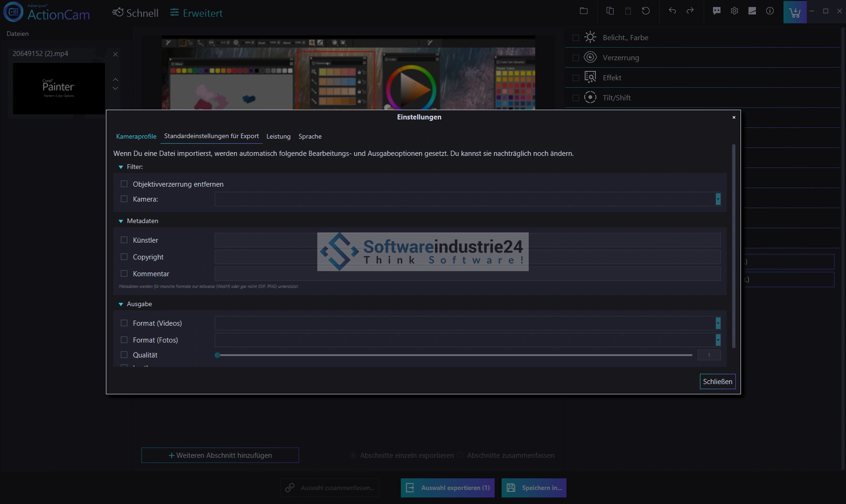Click the undo arrow icon
The image size is (846, 504).
[x=672, y=11]
